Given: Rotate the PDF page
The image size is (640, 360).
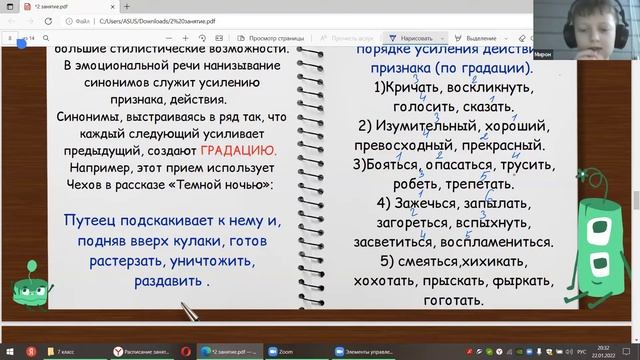Looking at the screenshot, I should (202, 38).
